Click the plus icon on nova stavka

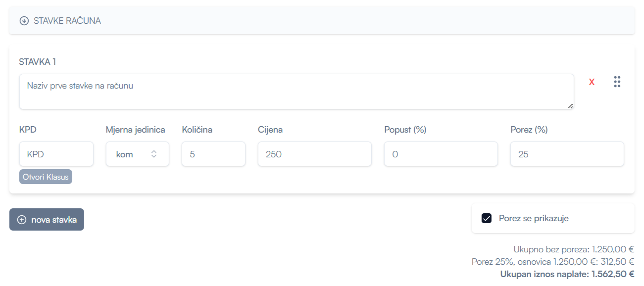[22, 220]
